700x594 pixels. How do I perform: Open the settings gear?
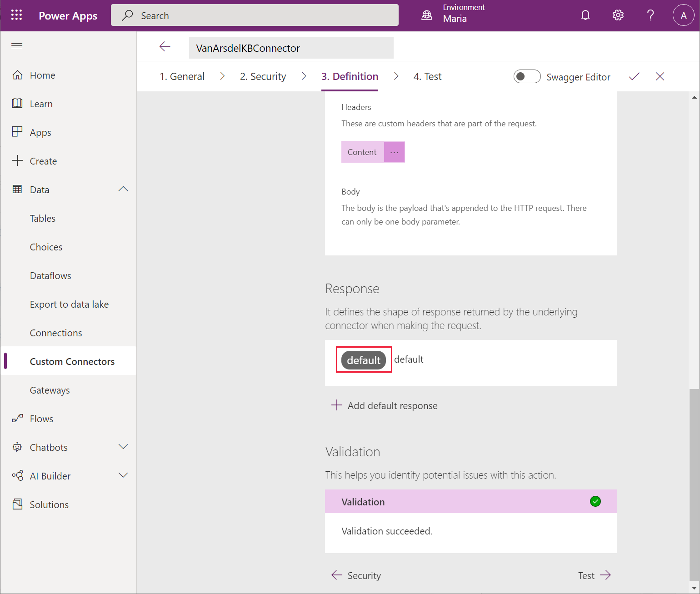[x=618, y=15]
